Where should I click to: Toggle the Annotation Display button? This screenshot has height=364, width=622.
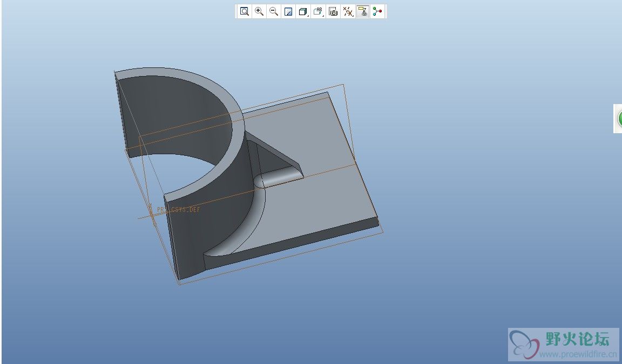pos(363,11)
